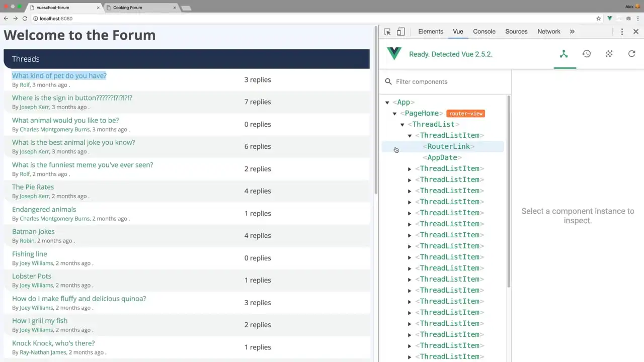This screenshot has width=644, height=362.
Task: Select the PageHome component
Action: [x=422, y=113]
